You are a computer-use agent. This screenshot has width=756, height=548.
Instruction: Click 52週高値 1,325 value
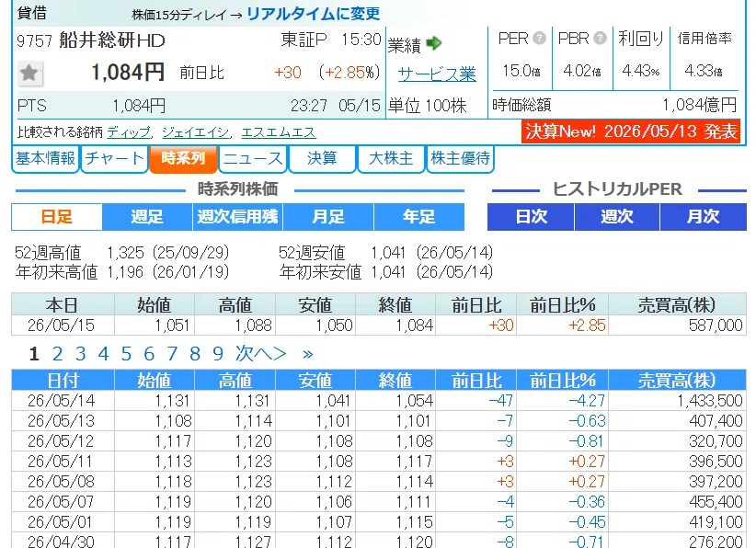click(125, 253)
